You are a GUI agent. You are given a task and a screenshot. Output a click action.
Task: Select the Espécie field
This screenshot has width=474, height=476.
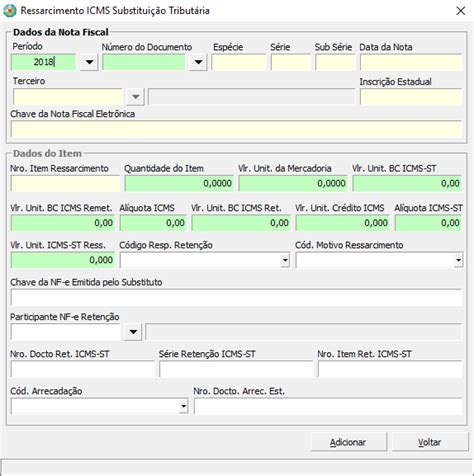click(x=239, y=62)
